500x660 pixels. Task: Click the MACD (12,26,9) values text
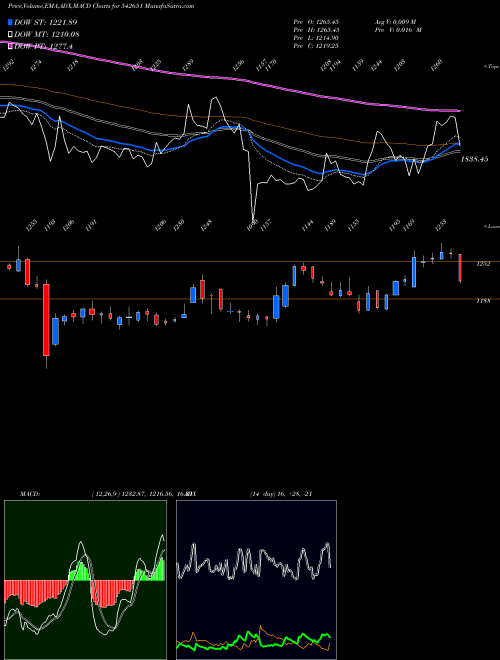click(140, 494)
